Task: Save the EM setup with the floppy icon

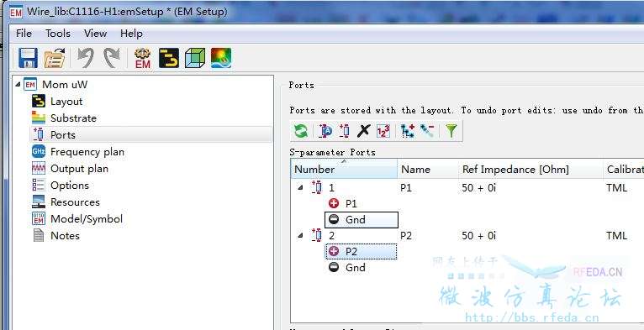Action: pyautogui.click(x=28, y=58)
